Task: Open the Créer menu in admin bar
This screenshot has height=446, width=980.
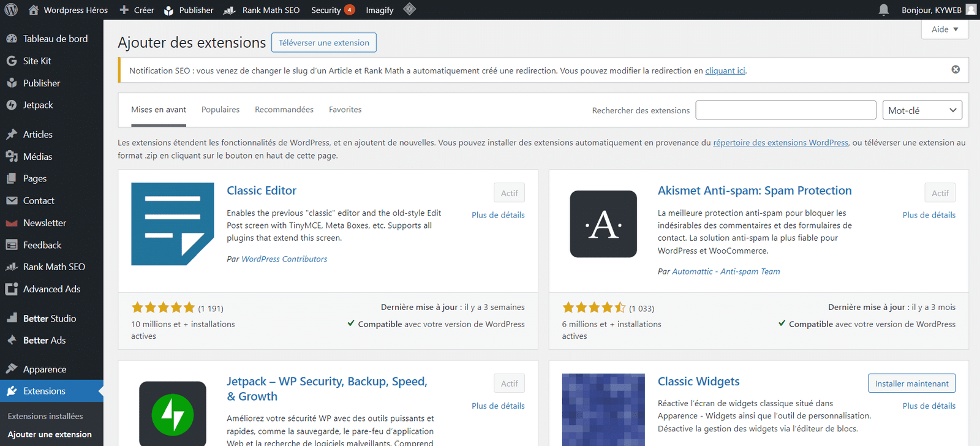Action: click(x=137, y=10)
